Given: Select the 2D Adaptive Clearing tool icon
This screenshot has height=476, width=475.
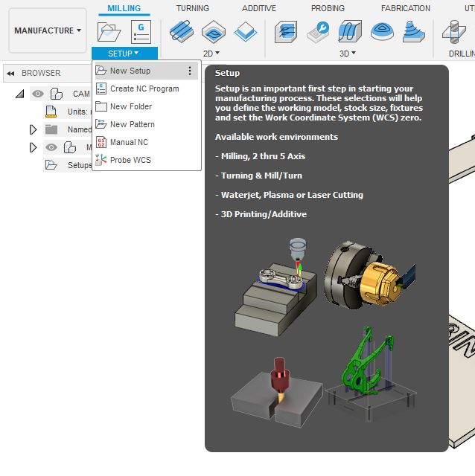Looking at the screenshot, I should (182, 31).
